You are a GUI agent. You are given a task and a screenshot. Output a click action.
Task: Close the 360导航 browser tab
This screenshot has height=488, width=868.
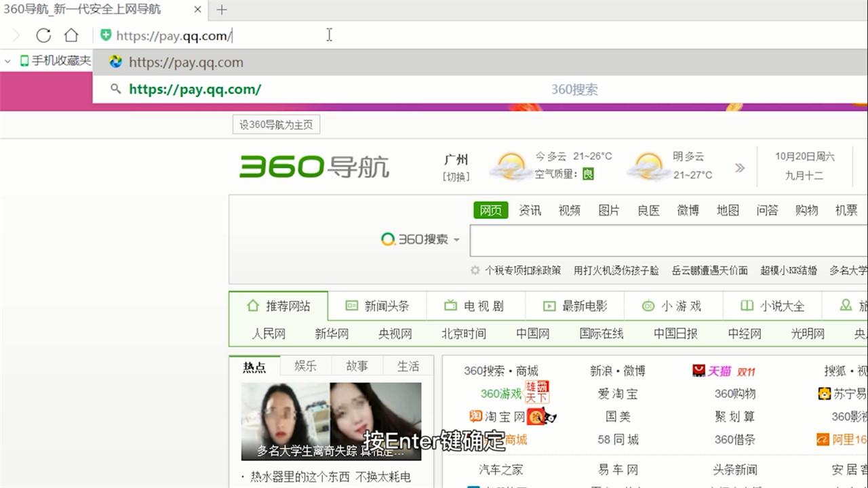tap(198, 9)
